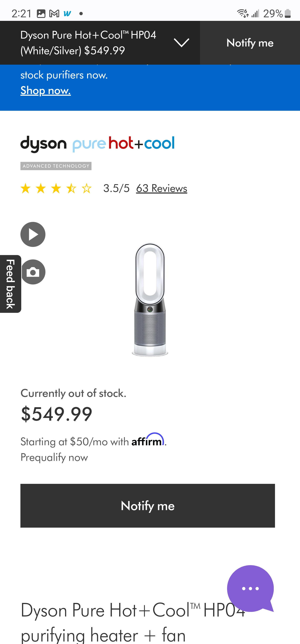Image resolution: width=300 pixels, height=644 pixels.
Task: Tap the Affirm logo
Action: point(148,440)
